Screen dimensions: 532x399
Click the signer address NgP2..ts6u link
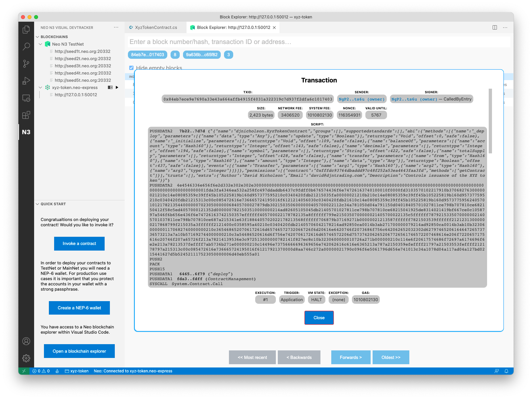[414, 99]
